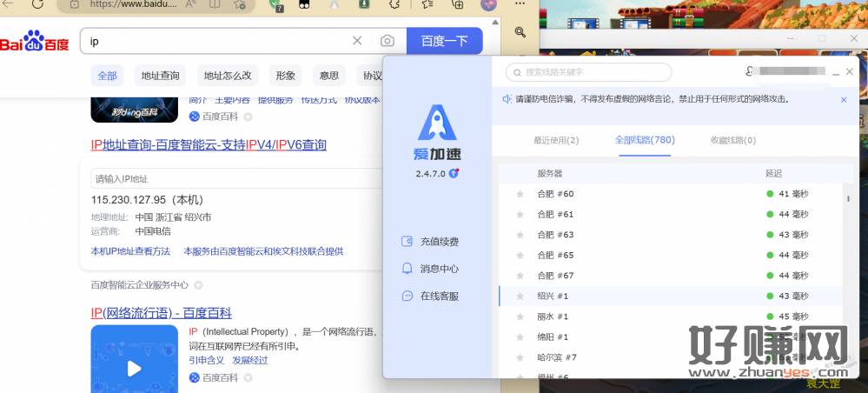Open the IP地址查询-百度智能云 result link
Viewport: 868px width, 393px height.
tap(209, 144)
